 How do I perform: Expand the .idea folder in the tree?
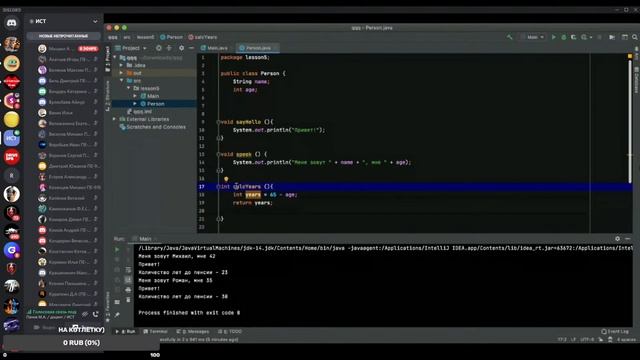[x=121, y=65]
